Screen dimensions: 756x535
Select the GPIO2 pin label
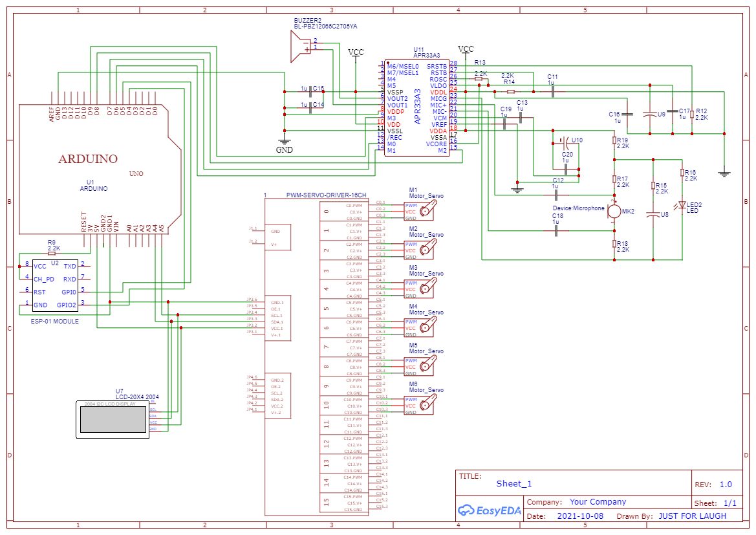pos(67,305)
